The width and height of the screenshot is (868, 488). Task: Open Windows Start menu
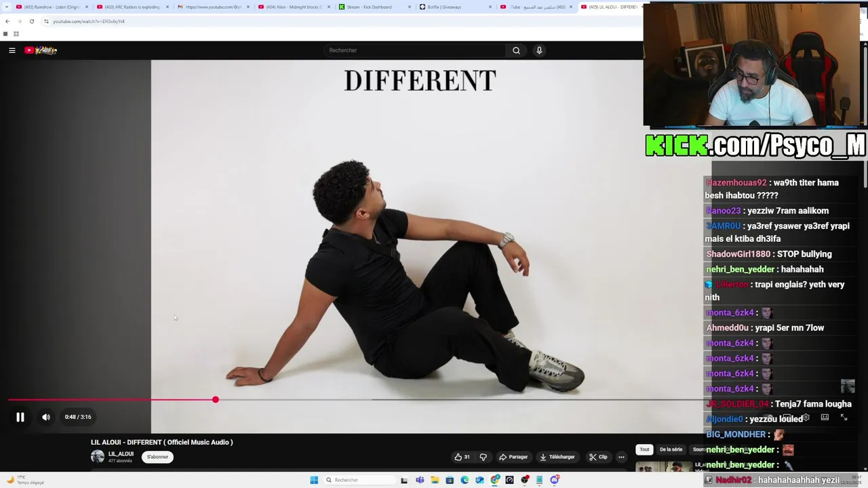tap(314, 480)
